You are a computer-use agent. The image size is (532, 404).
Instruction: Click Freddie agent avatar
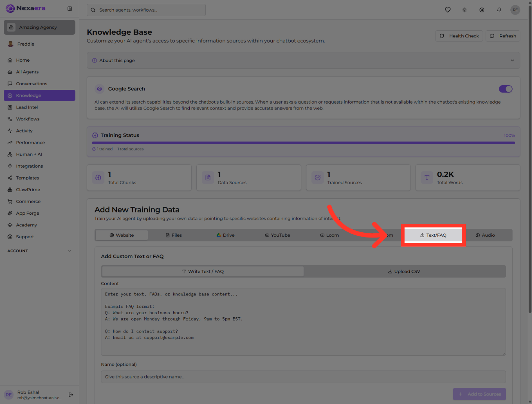pos(10,44)
